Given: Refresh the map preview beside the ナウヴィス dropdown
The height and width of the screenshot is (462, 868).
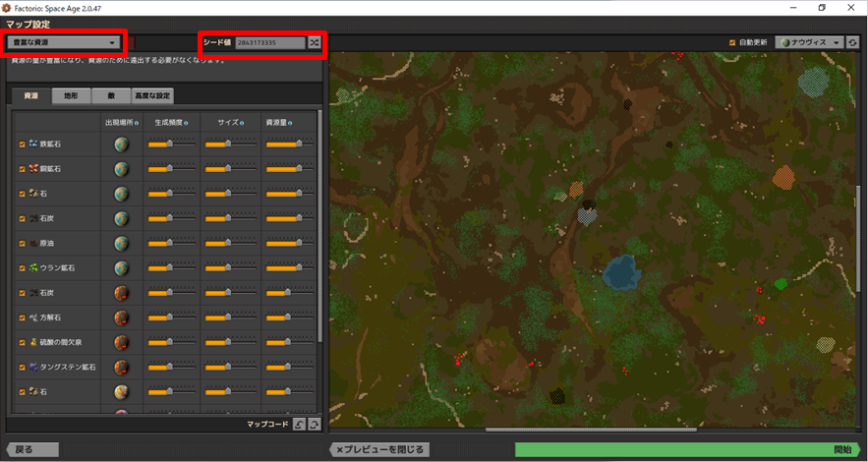Looking at the screenshot, I should coord(852,42).
